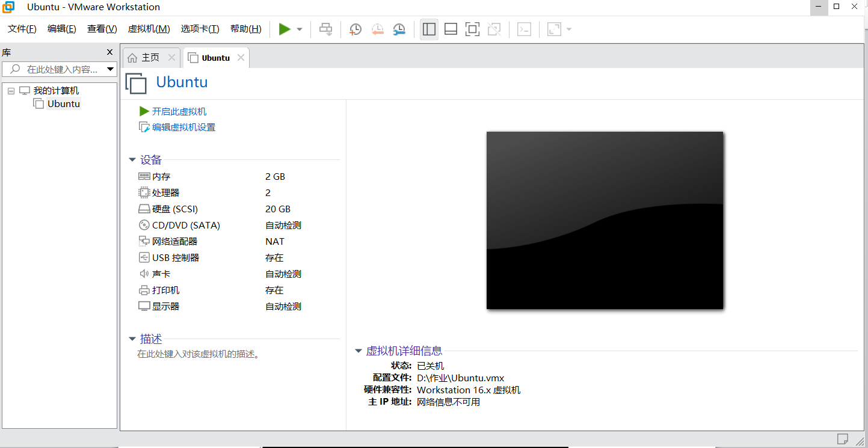This screenshot has width=868, height=448.
Task: Open the library search dropdown arrow
Action: 110,69
